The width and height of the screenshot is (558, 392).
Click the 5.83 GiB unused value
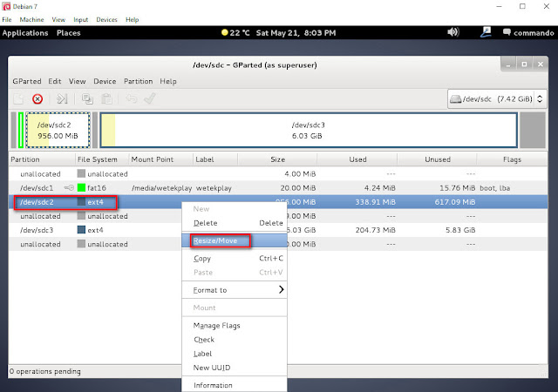(460, 230)
